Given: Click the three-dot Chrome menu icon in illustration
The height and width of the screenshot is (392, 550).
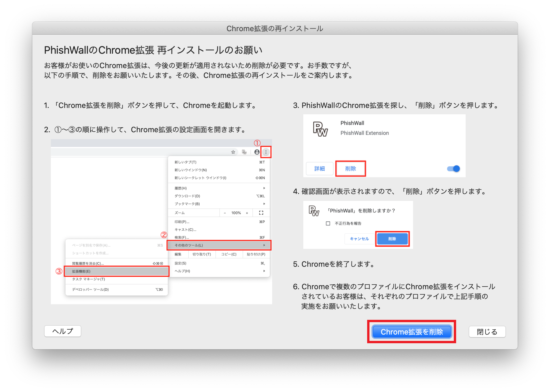Looking at the screenshot, I should 266,152.
